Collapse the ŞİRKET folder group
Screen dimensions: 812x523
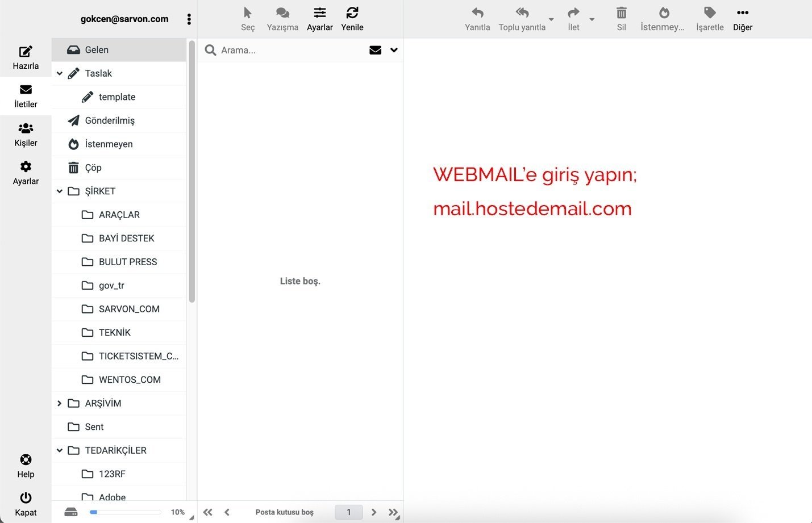pyautogui.click(x=59, y=191)
